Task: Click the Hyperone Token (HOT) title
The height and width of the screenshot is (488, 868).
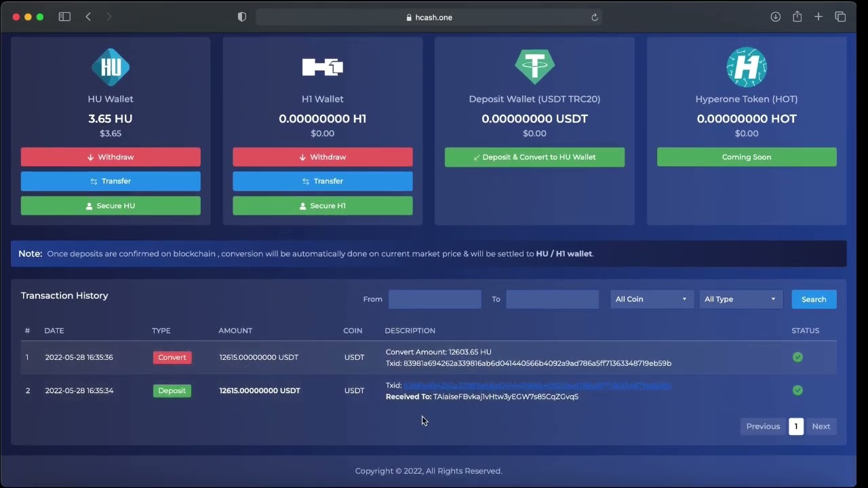Action: pyautogui.click(x=747, y=99)
